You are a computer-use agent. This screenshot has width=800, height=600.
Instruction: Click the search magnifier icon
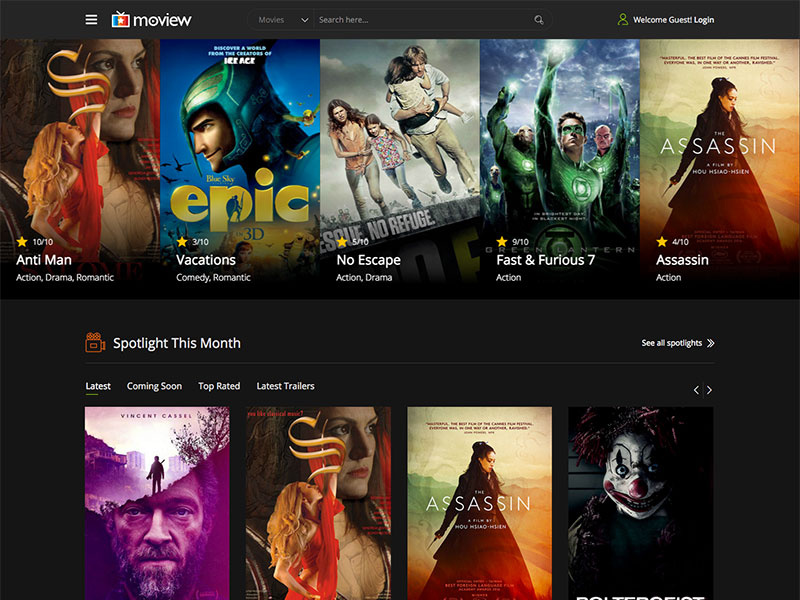click(x=539, y=20)
